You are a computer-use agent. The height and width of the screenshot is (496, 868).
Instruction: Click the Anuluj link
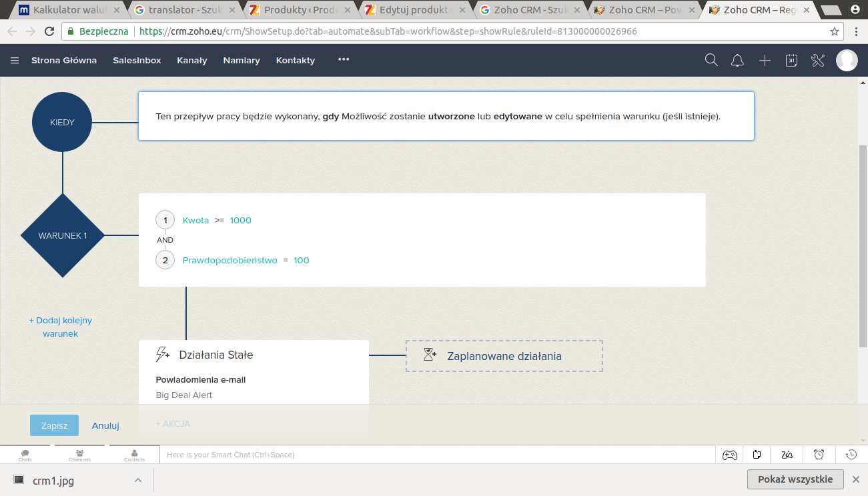(105, 425)
